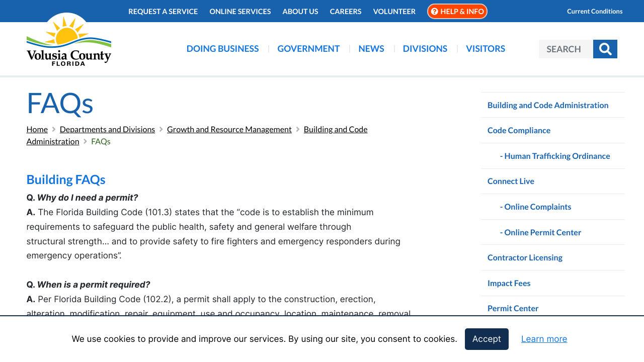
Task: Open the News navigation menu
Action: (371, 48)
